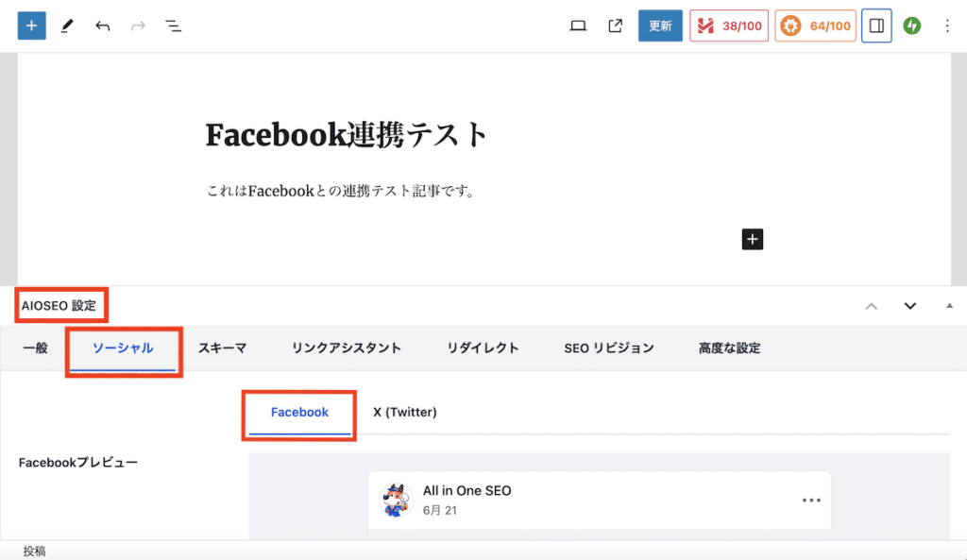The height and width of the screenshot is (560, 967).
Task: View the post in a new tab
Action: coord(615,25)
